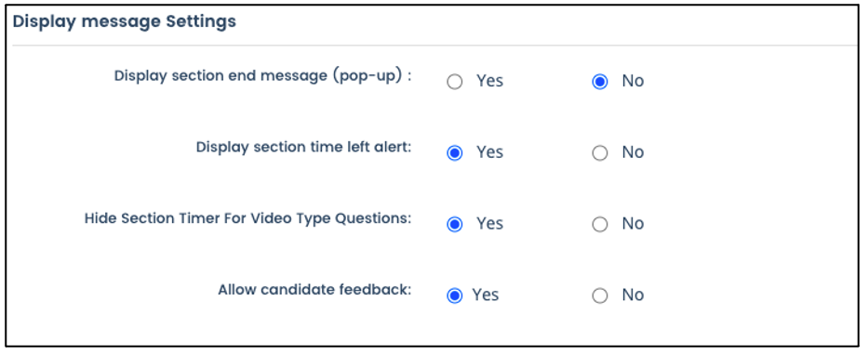
Task: Select No radio for Allow candidate feedback
Action: point(600,295)
